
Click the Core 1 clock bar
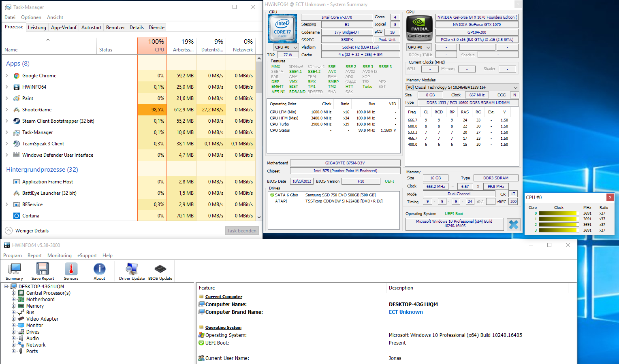coord(559,219)
